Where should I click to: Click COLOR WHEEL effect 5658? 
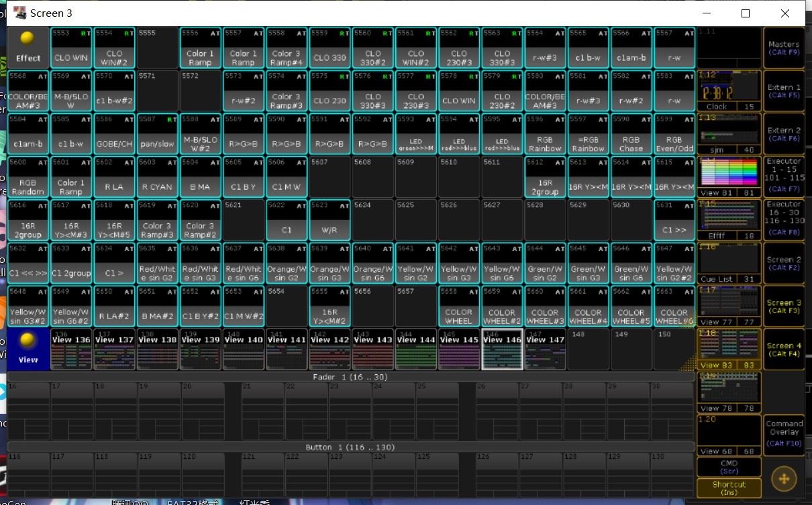[x=459, y=306]
